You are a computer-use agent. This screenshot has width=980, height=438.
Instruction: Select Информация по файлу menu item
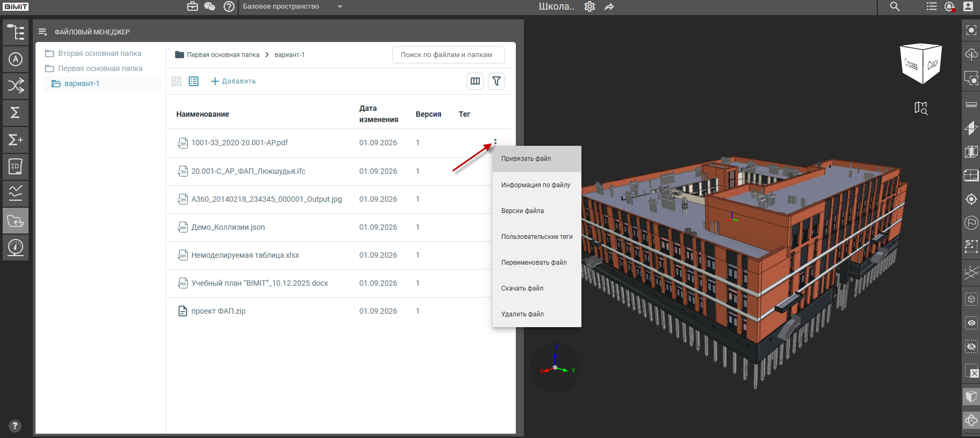point(537,185)
